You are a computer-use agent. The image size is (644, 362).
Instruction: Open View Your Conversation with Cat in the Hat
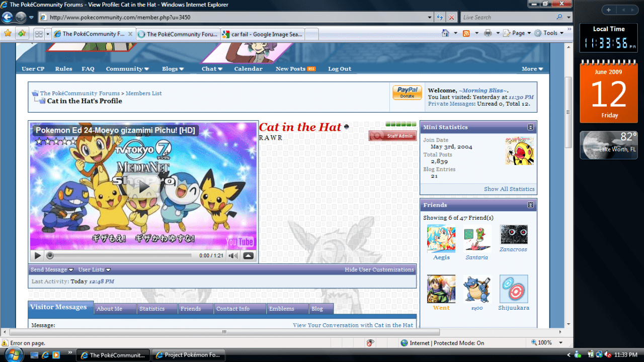tap(353, 325)
